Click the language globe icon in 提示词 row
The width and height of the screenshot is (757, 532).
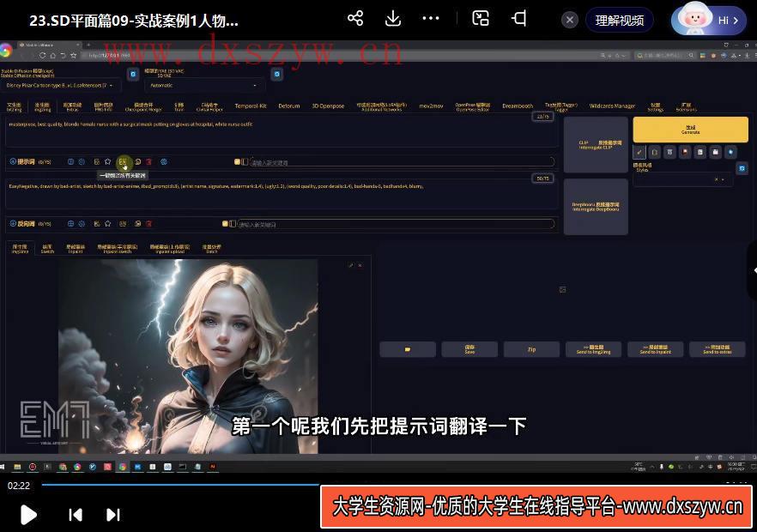[x=71, y=161]
